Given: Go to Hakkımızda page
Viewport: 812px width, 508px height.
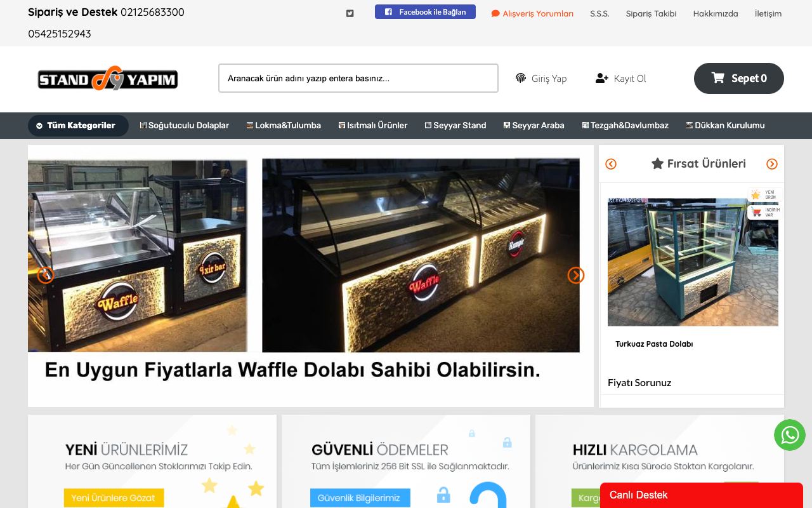Looking at the screenshot, I should 716,13.
